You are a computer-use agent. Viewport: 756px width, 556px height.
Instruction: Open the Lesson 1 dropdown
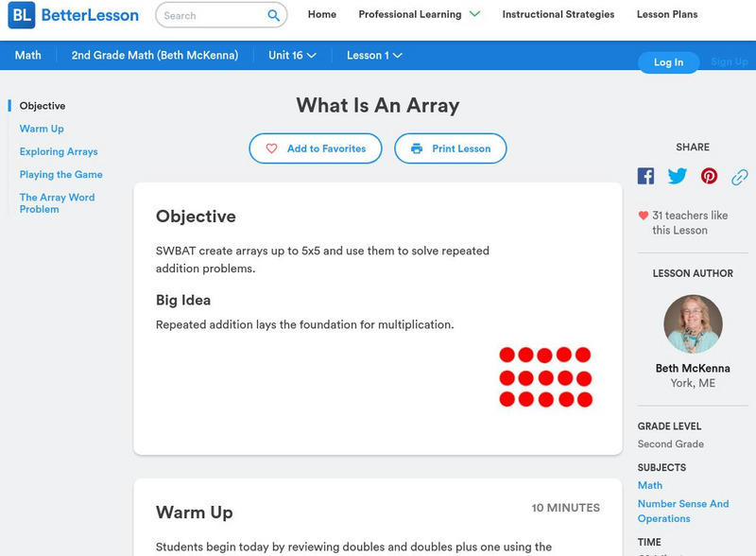coord(374,56)
